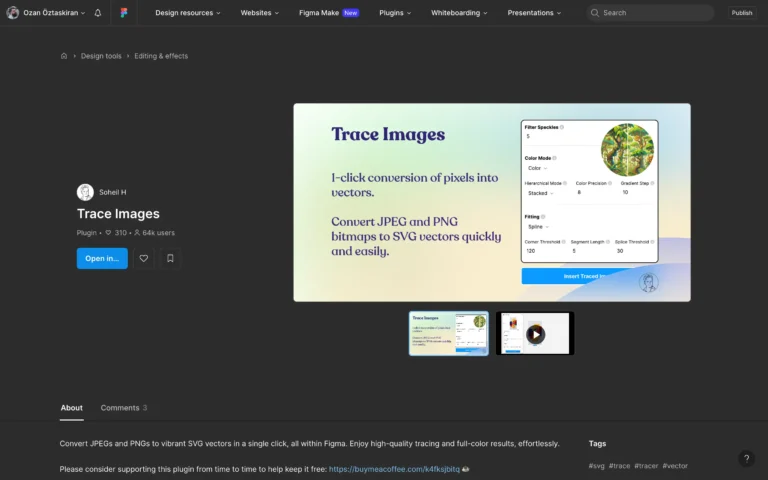Click the Publish button
The height and width of the screenshot is (480, 768).
(x=742, y=13)
